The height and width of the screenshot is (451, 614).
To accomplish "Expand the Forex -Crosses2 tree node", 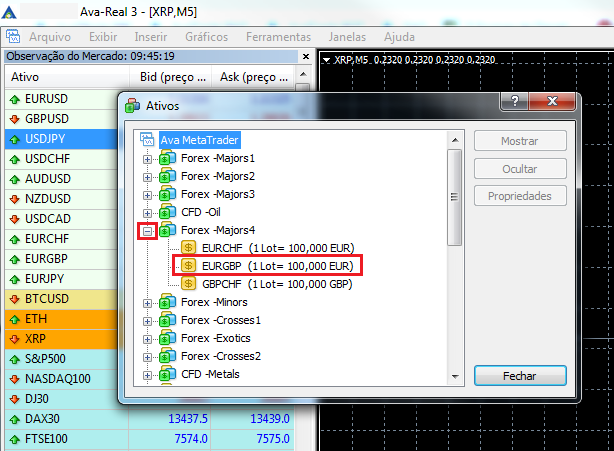I will tap(147, 357).
